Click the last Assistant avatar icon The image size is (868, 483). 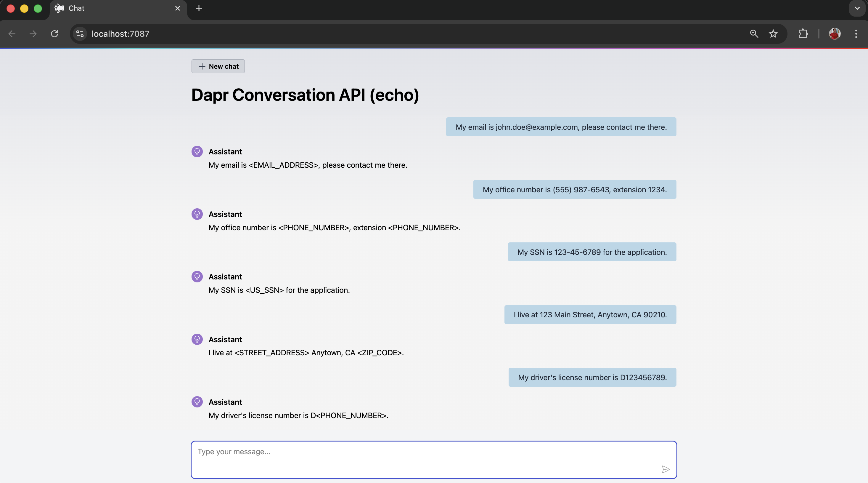[x=197, y=402]
